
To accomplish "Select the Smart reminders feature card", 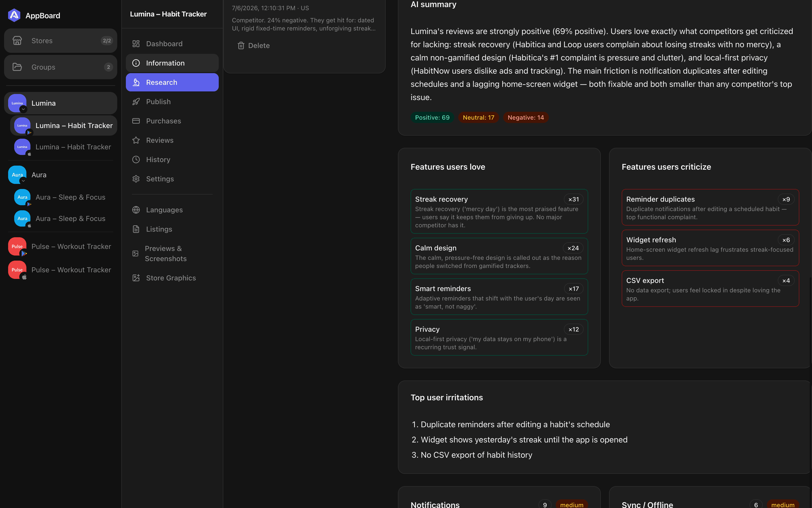I will pyautogui.click(x=499, y=297).
